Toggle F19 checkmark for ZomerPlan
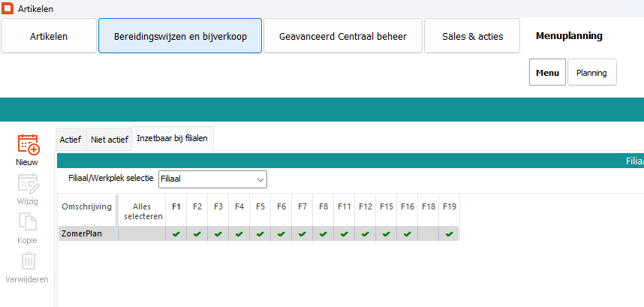The width and height of the screenshot is (644, 307). (x=449, y=234)
